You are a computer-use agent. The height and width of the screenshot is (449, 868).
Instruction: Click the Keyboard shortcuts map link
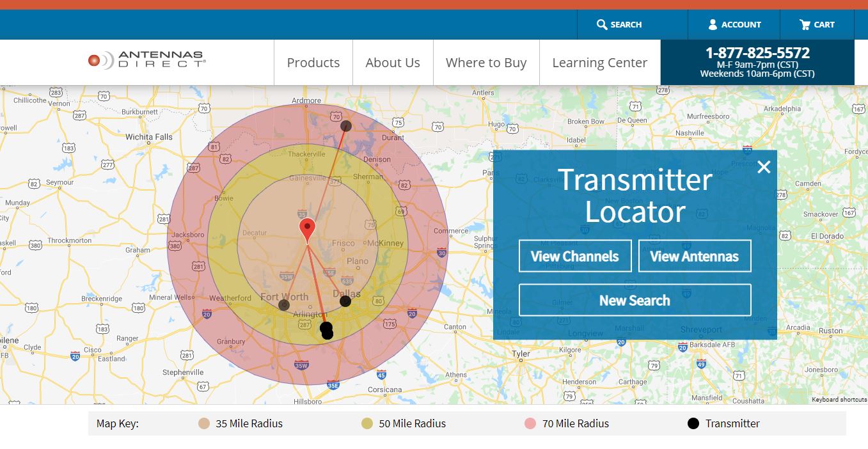click(839, 400)
